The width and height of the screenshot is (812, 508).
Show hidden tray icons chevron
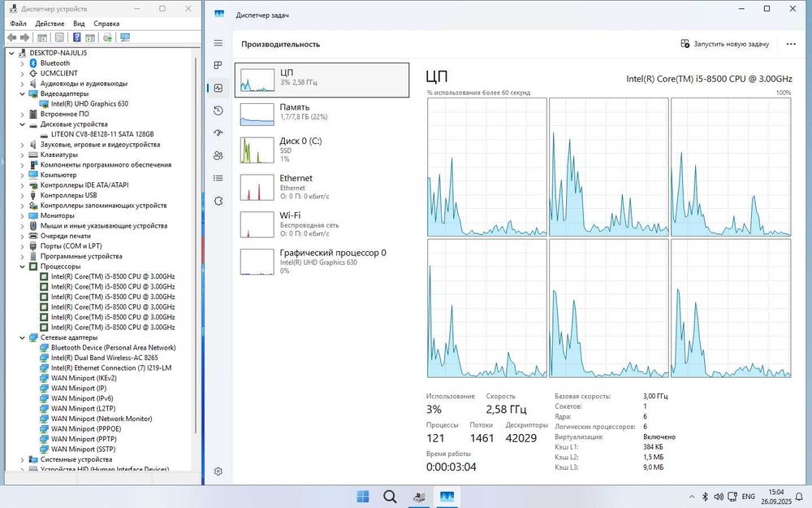[691, 497]
